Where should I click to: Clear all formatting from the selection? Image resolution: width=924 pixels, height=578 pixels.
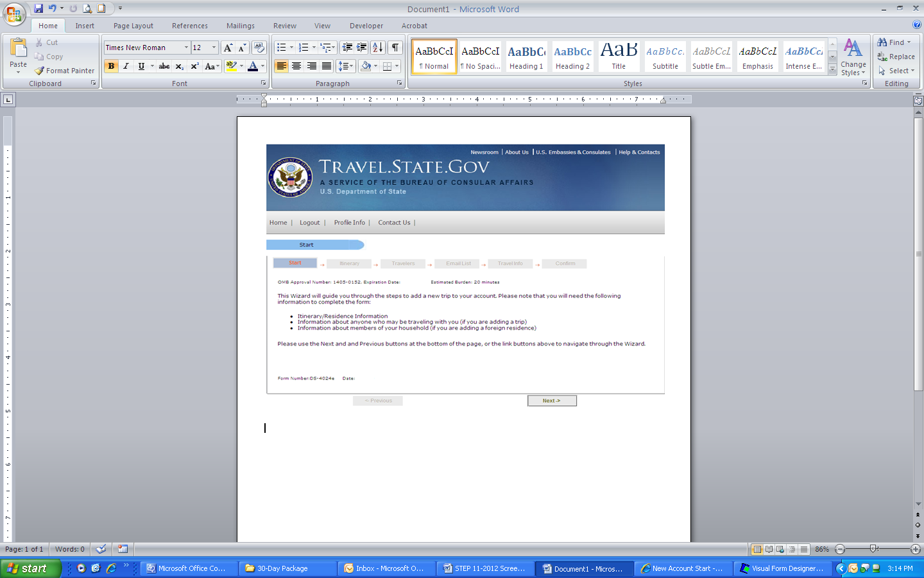pyautogui.click(x=259, y=48)
